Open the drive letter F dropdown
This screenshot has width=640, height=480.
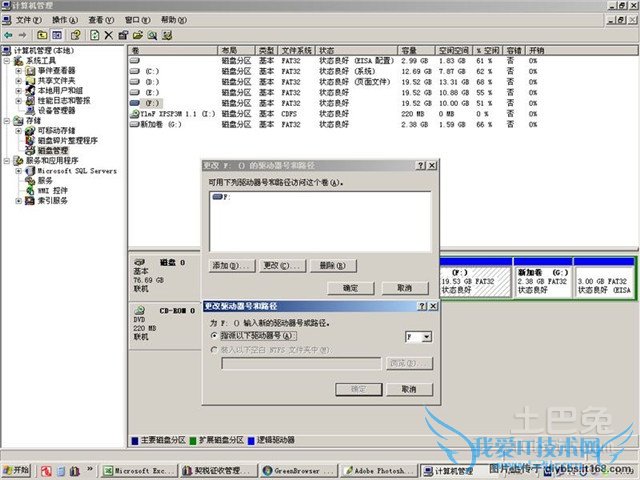pyautogui.click(x=427, y=337)
